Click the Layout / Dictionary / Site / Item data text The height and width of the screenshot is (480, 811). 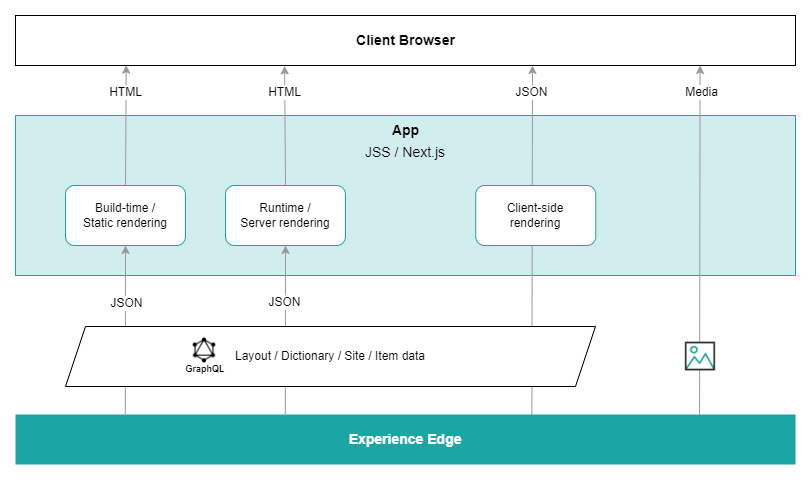[330, 356]
